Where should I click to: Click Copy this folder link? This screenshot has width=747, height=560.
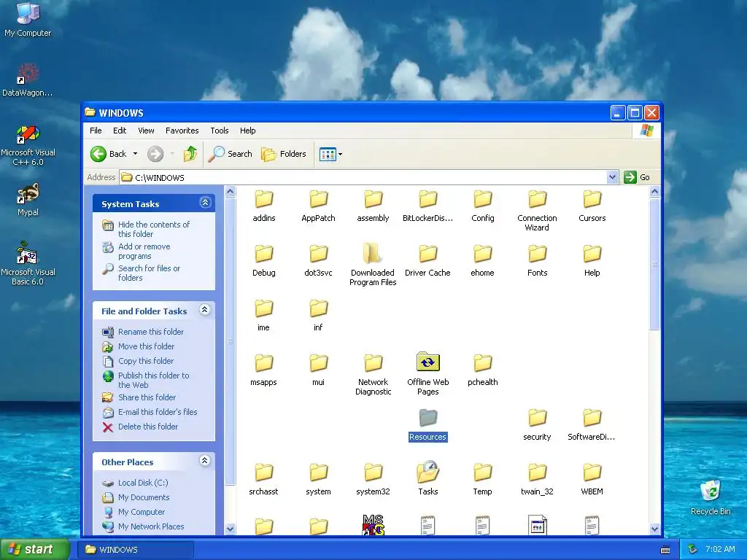tap(146, 361)
